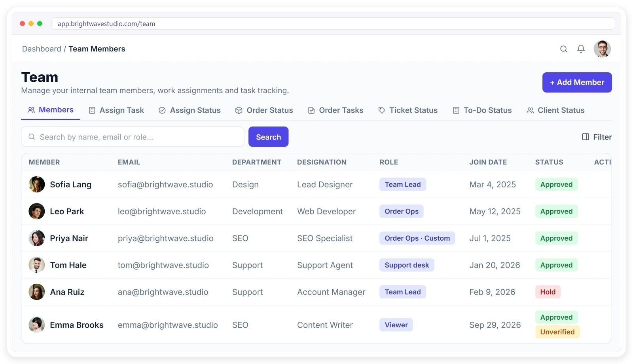Click Emma Brooks's avatar
633x364 pixels.
point(37,325)
